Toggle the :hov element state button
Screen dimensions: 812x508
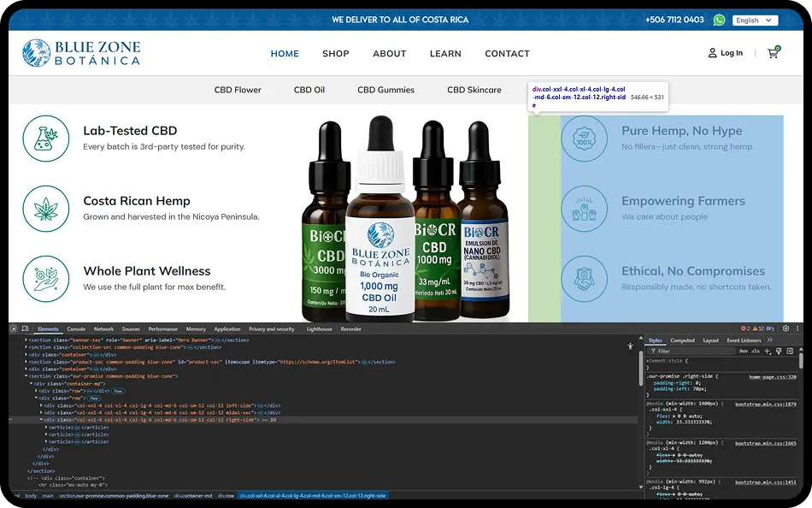pyautogui.click(x=744, y=351)
